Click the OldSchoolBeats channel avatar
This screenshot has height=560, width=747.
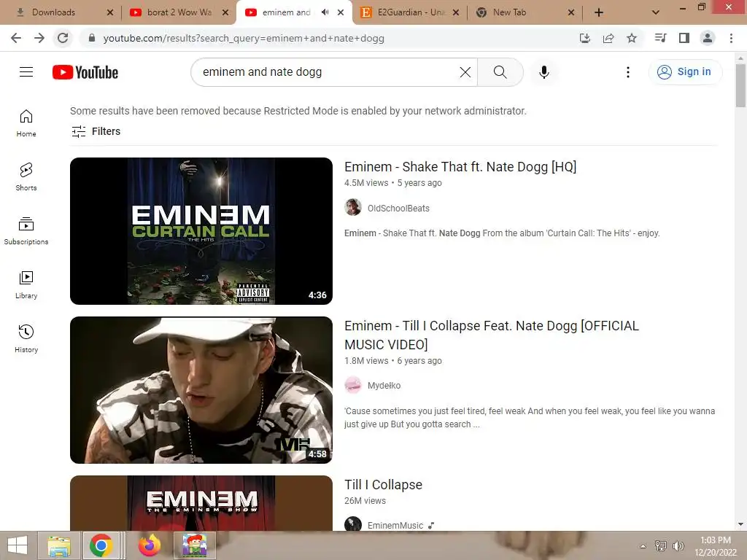pyautogui.click(x=353, y=207)
